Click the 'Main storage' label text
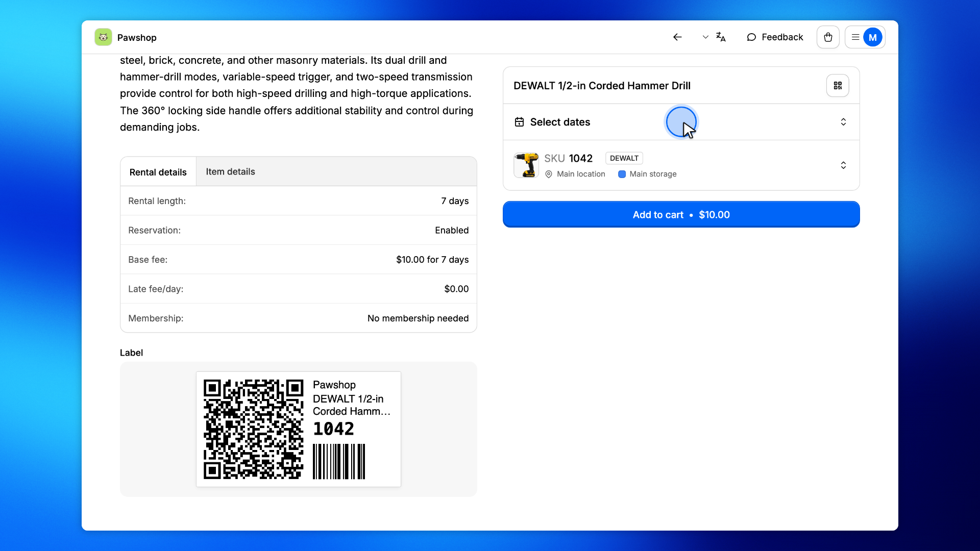The width and height of the screenshot is (980, 551). 653,174
